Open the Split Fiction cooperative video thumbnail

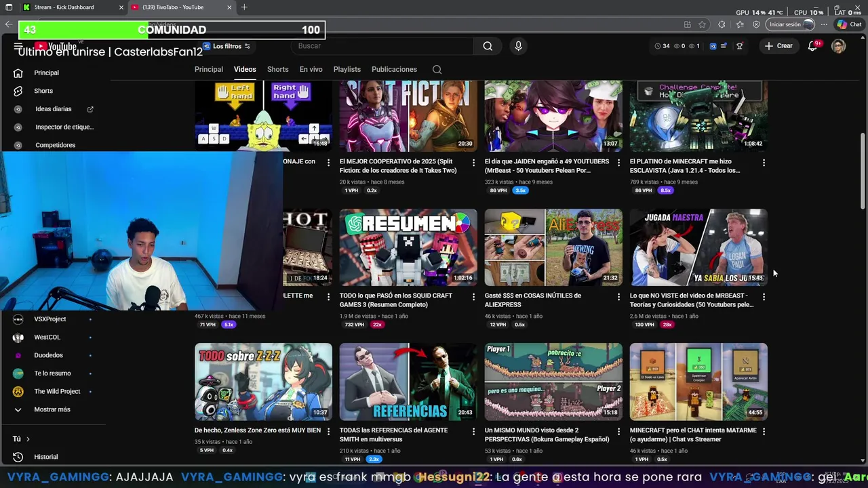pos(408,116)
